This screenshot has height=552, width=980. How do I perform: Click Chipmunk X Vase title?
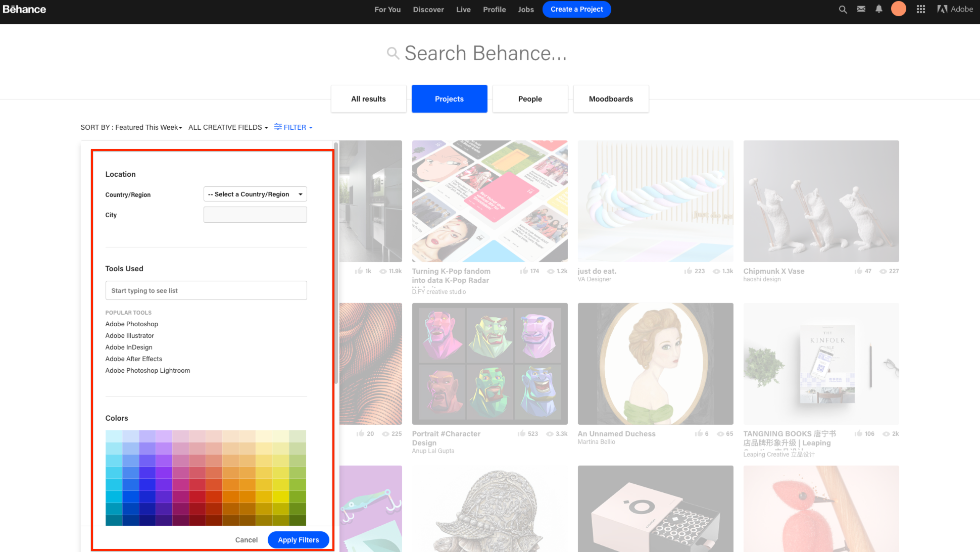(773, 271)
